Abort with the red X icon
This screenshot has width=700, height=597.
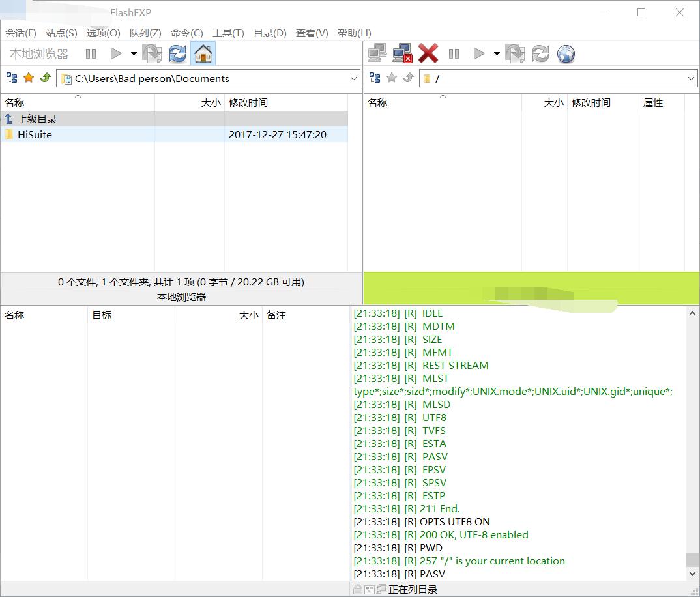click(x=428, y=53)
